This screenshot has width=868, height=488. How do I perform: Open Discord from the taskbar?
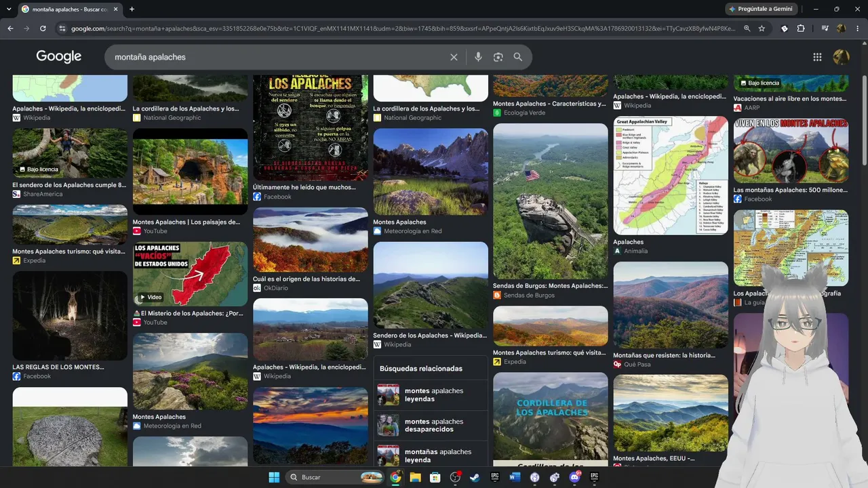click(575, 477)
